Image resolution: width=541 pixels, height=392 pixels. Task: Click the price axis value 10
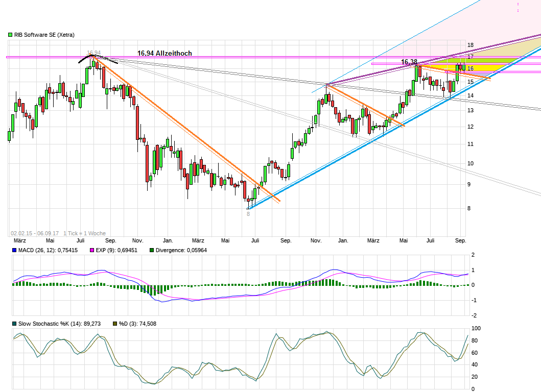pyautogui.click(x=471, y=163)
